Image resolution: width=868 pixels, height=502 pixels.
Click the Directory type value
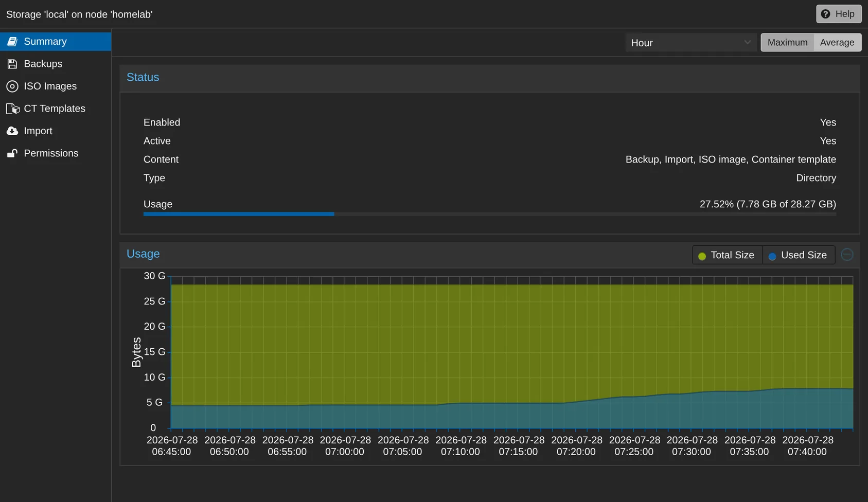click(816, 178)
